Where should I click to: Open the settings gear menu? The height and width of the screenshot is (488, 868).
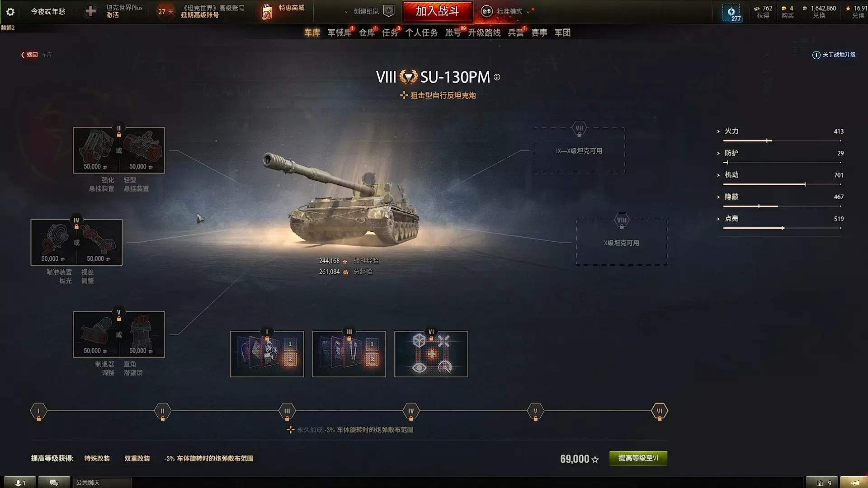click(x=10, y=12)
